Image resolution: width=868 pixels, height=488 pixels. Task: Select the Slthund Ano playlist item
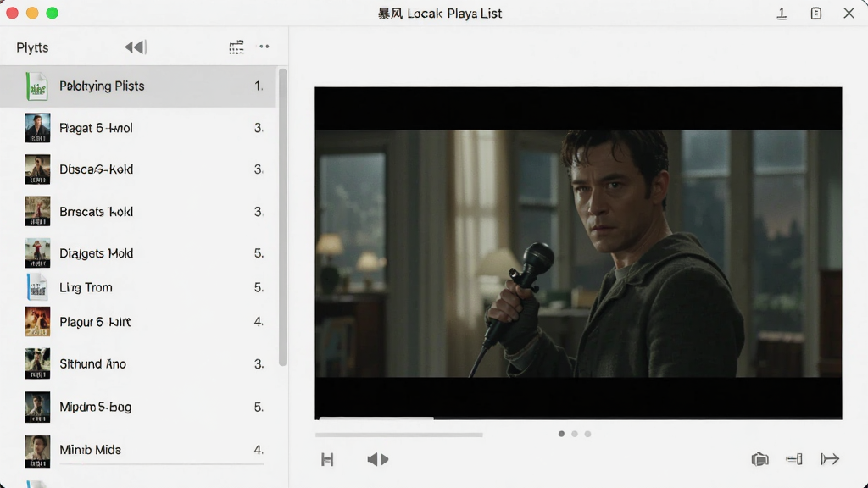(x=138, y=363)
